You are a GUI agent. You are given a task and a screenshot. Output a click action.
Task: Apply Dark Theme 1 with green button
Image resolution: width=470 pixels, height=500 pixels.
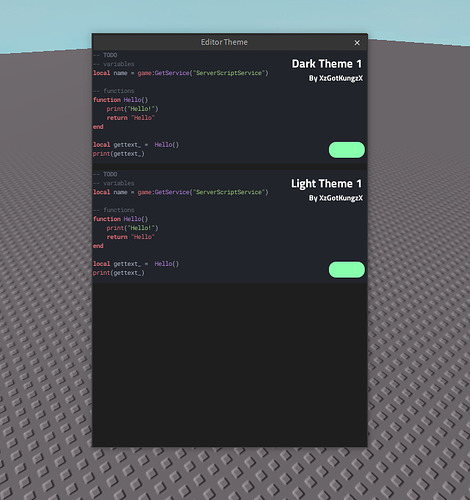pyautogui.click(x=347, y=150)
